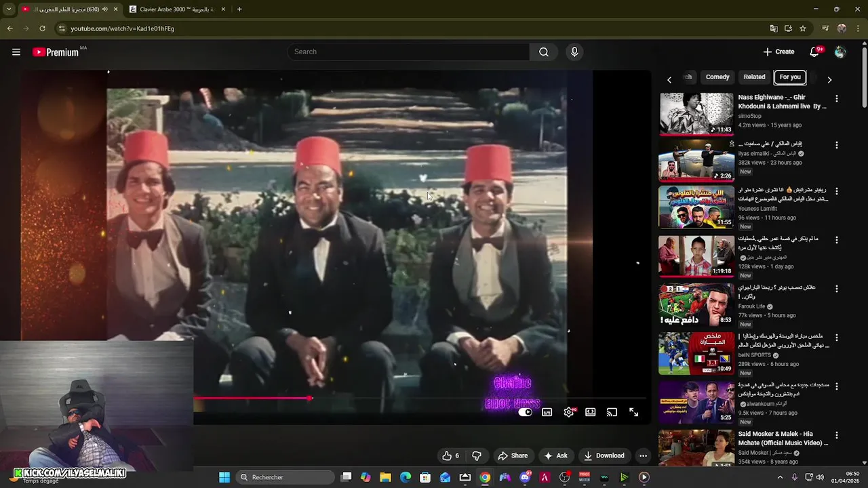Cast video with Play on TV icon

[612, 412]
